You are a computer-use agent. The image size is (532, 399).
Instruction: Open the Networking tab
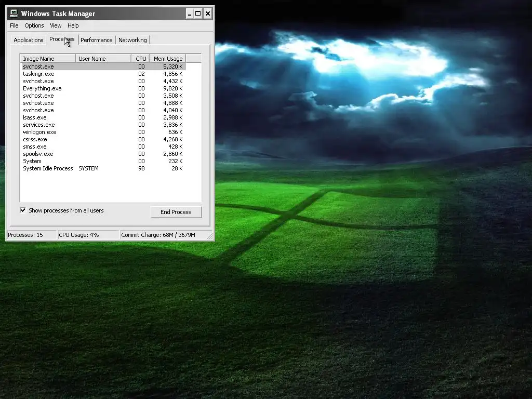tap(132, 40)
